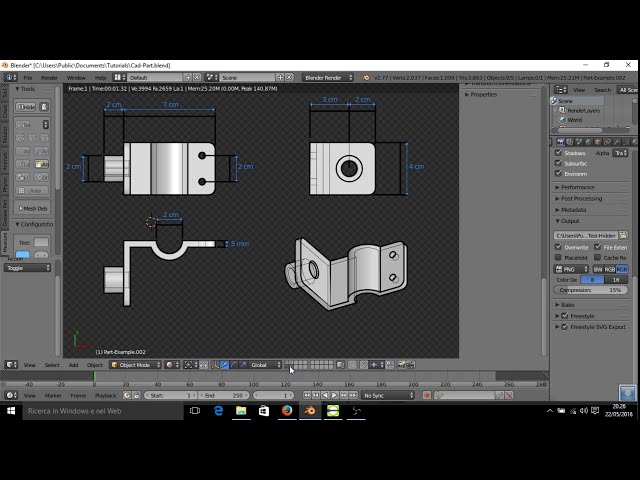Open the Render properties tab icon
Viewport: 640px width, 480px height.
[560, 142]
